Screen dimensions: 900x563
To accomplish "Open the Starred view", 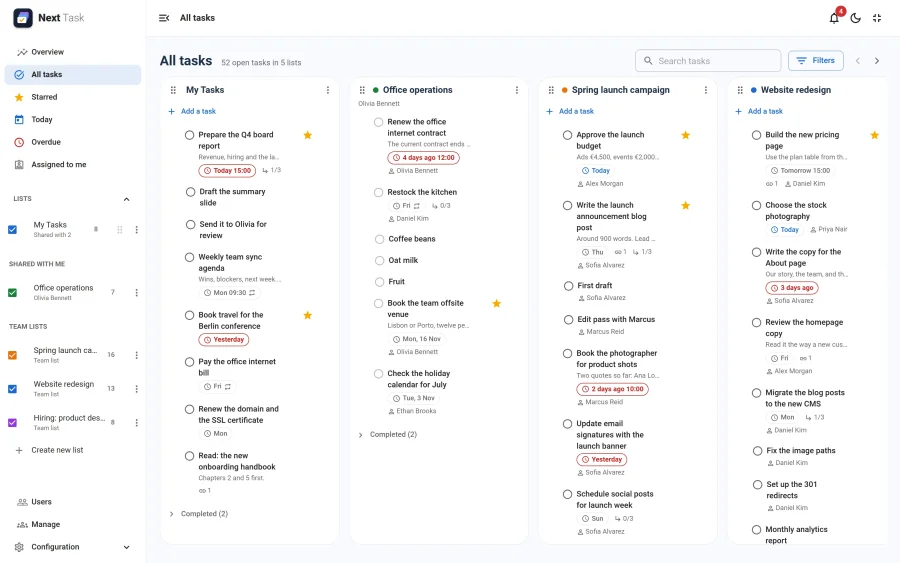I will click(x=73, y=97).
